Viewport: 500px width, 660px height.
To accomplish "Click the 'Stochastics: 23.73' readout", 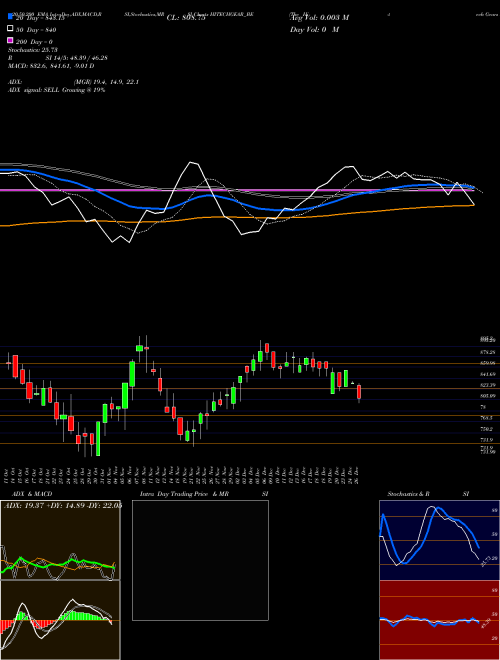I will (x=32, y=50).
